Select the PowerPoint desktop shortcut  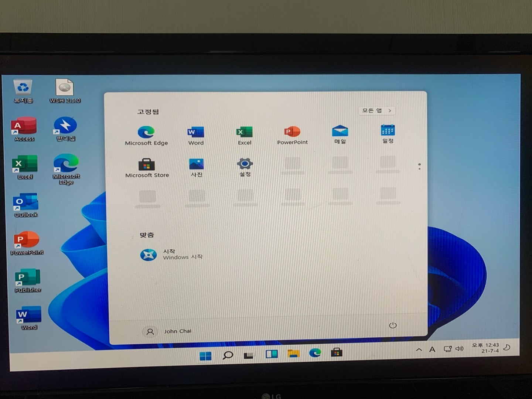pyautogui.click(x=27, y=243)
